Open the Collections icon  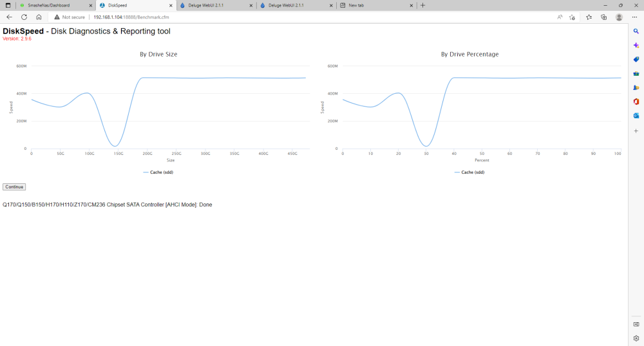pyautogui.click(x=604, y=17)
